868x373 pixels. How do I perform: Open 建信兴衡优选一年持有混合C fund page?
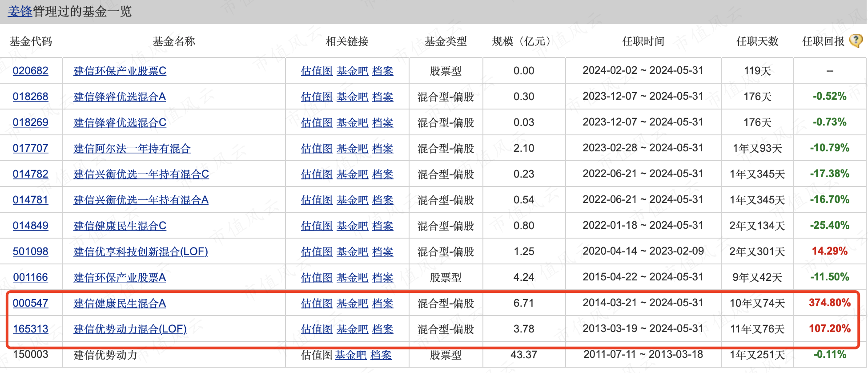point(141,174)
